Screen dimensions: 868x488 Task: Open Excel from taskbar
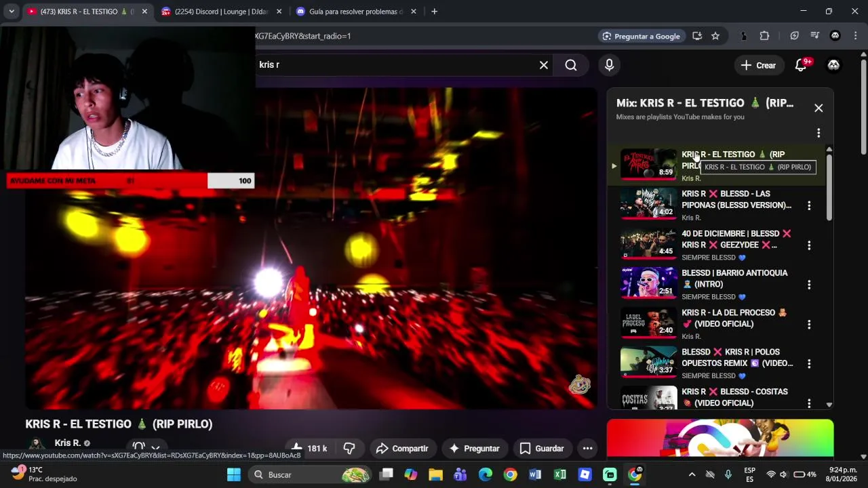coord(560,474)
